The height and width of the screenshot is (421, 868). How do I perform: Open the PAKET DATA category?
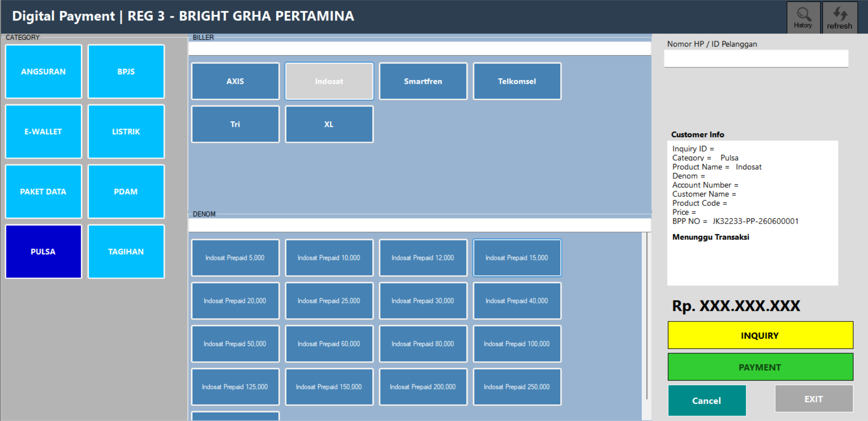[x=43, y=191]
